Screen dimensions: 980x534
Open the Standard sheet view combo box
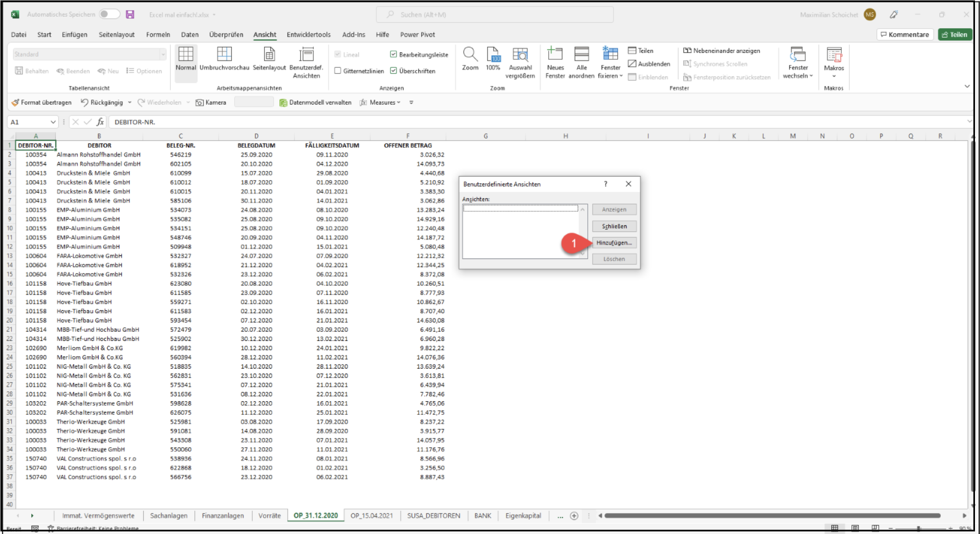click(x=89, y=54)
